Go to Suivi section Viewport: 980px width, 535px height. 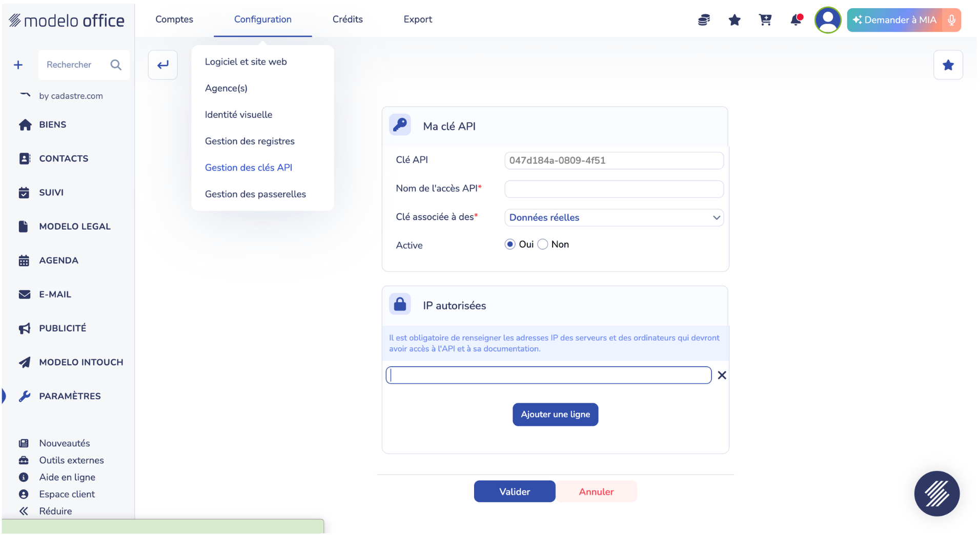pos(42,192)
